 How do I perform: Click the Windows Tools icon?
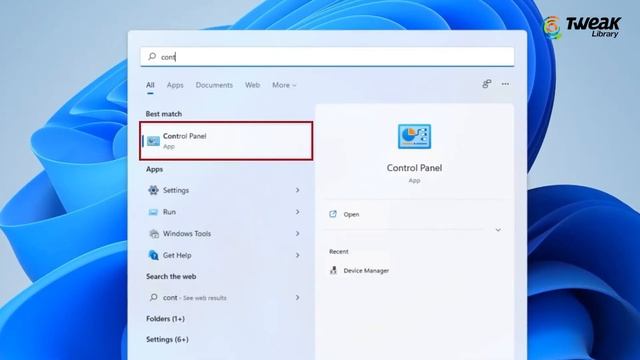pos(153,233)
